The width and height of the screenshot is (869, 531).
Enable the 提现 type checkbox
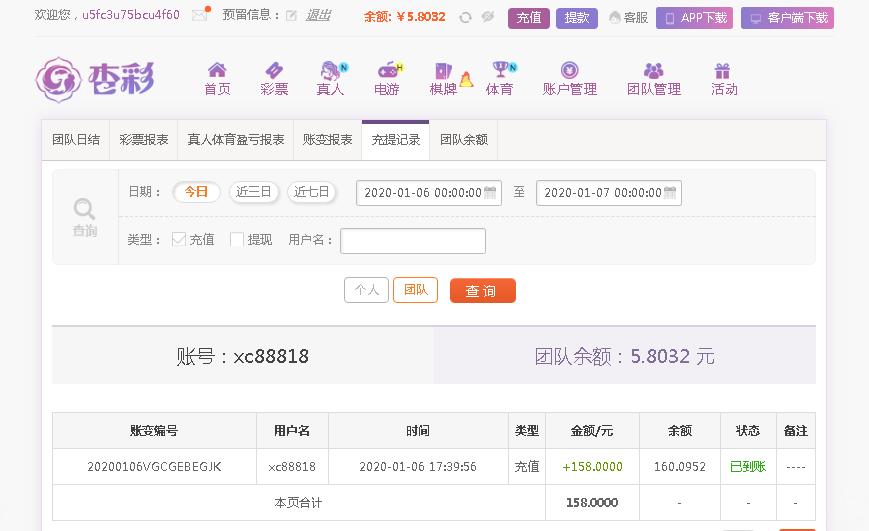click(237, 239)
